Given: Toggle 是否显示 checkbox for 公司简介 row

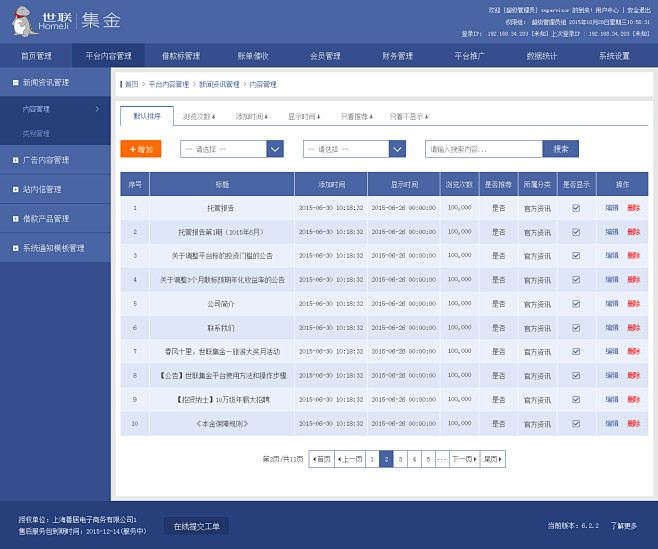Looking at the screenshot, I should [x=576, y=303].
